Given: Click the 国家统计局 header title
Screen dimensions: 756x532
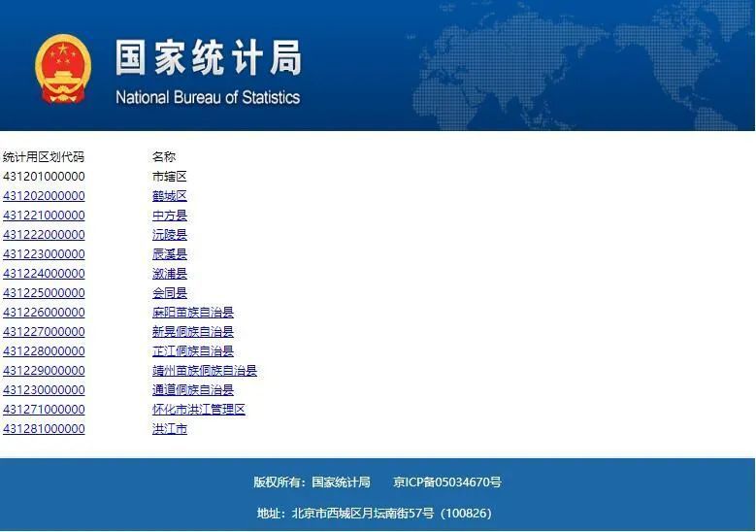Looking at the screenshot, I should tap(209, 57).
